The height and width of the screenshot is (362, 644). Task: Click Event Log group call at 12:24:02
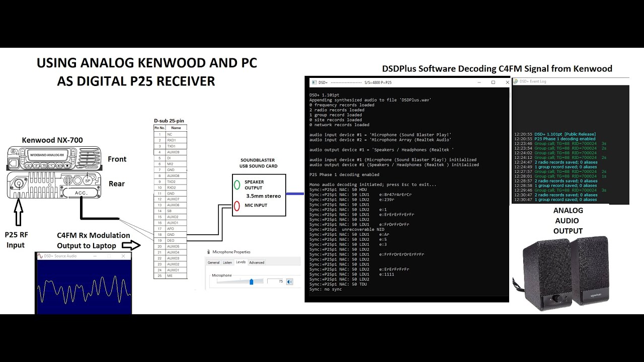[555, 153]
